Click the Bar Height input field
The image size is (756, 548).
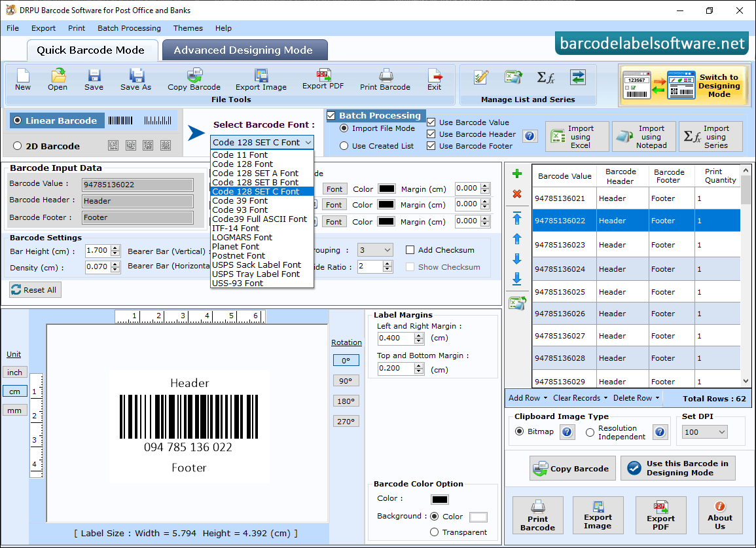tap(98, 250)
